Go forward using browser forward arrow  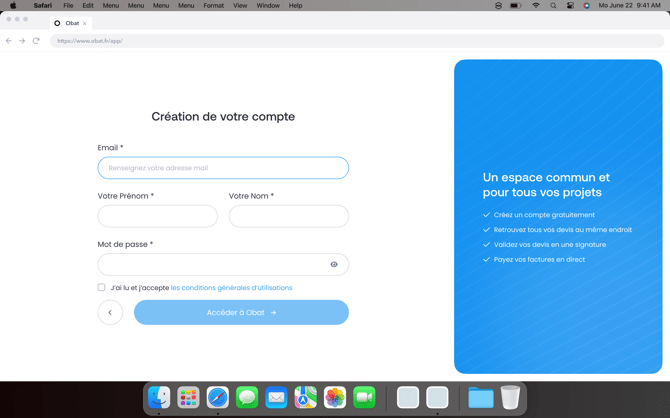(22, 41)
